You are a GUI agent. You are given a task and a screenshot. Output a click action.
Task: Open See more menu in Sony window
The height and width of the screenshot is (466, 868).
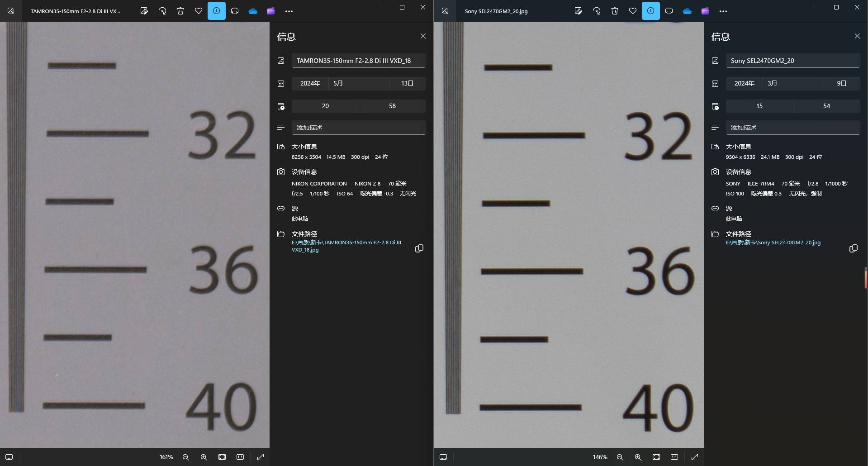pyautogui.click(x=723, y=11)
